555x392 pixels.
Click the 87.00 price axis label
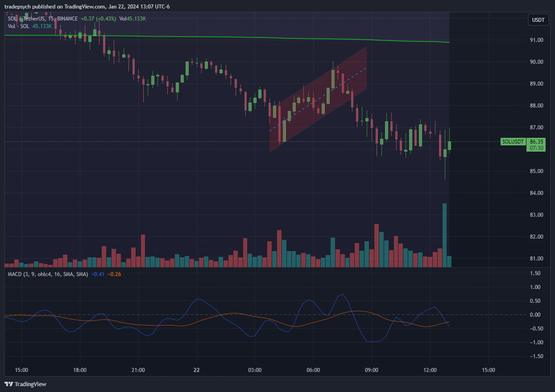(536, 128)
